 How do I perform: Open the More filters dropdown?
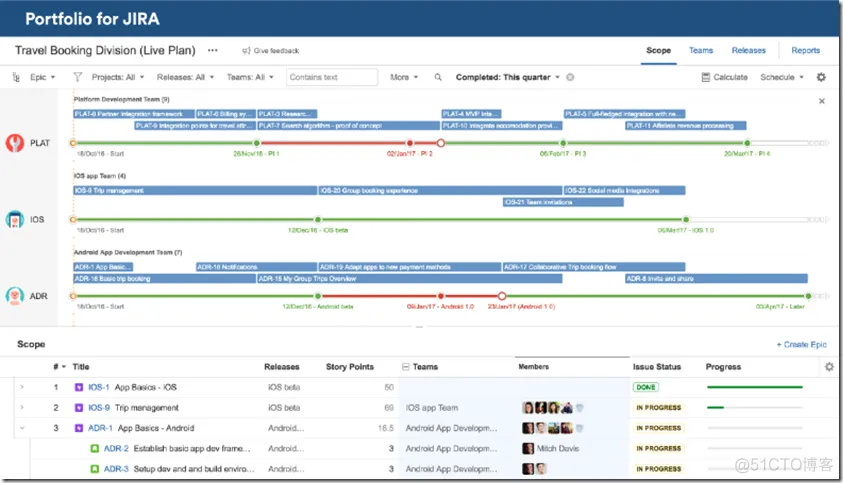pos(404,77)
